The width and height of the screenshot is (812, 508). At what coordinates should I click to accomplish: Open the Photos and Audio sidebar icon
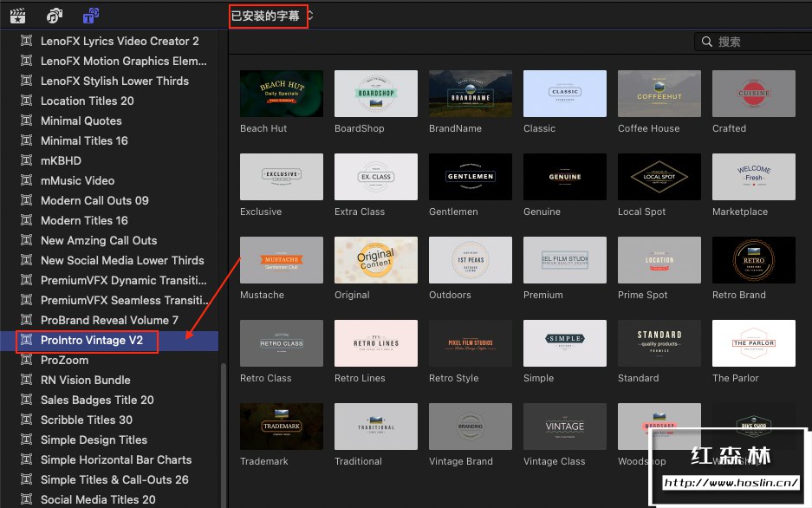point(55,16)
